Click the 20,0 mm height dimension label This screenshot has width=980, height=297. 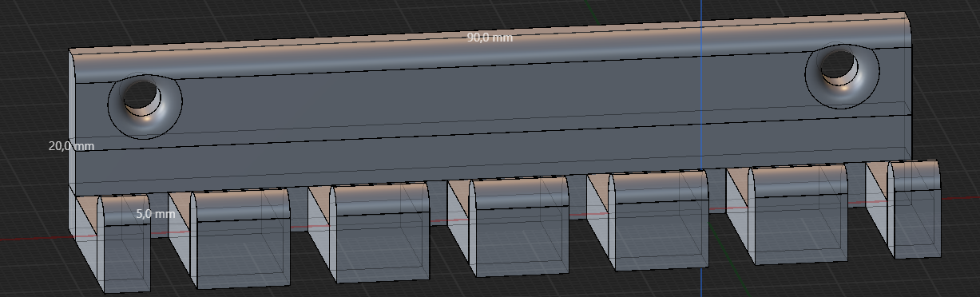click(x=71, y=146)
